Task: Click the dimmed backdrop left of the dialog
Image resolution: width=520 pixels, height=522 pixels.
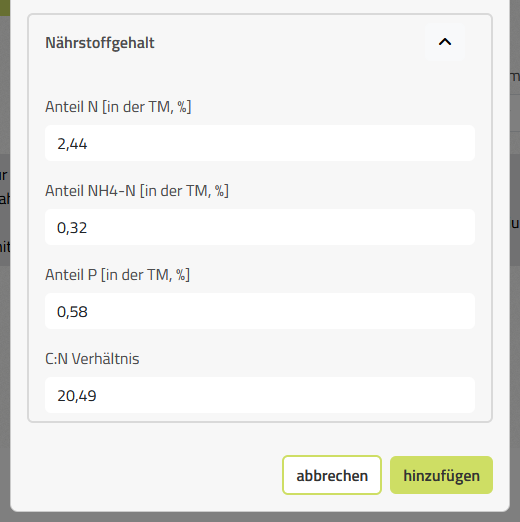Action: (5, 333)
